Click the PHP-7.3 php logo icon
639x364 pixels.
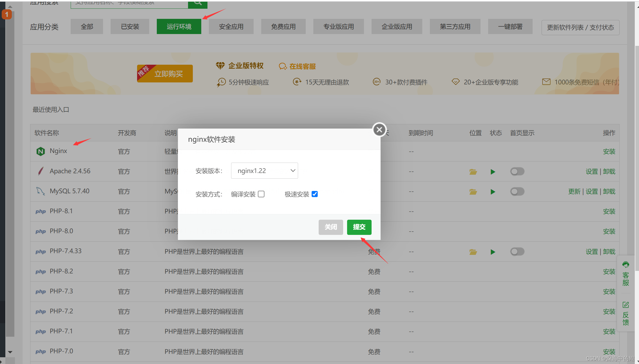41,292
